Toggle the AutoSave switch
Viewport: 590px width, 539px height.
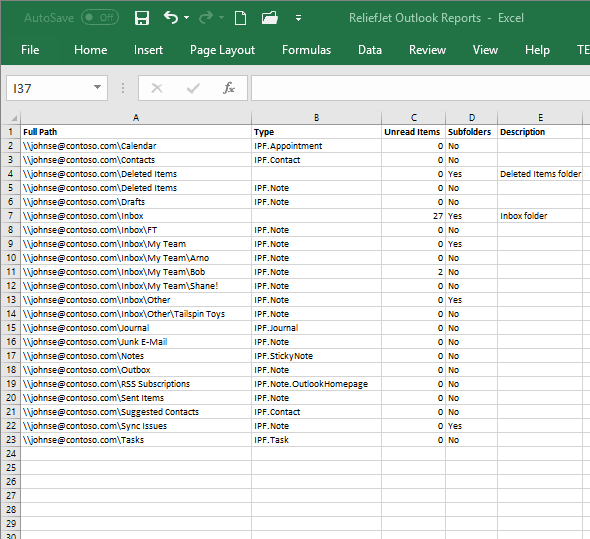(x=100, y=18)
